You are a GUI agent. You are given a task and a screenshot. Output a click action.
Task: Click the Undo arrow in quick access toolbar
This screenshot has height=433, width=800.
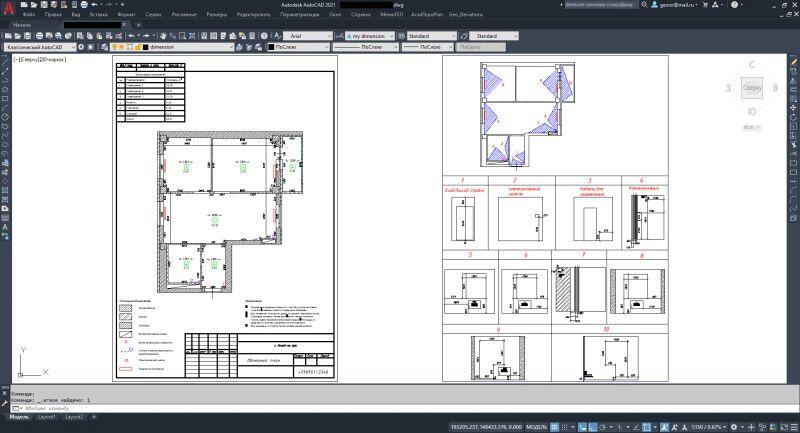[x=92, y=6]
